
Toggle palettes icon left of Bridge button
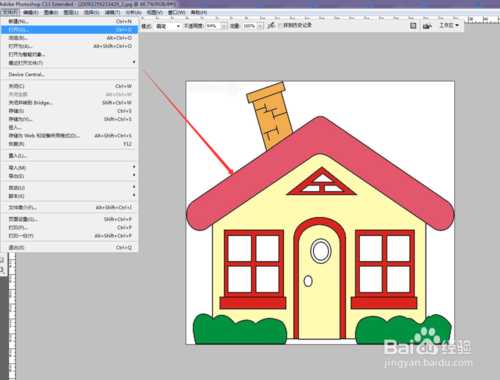[413, 25]
